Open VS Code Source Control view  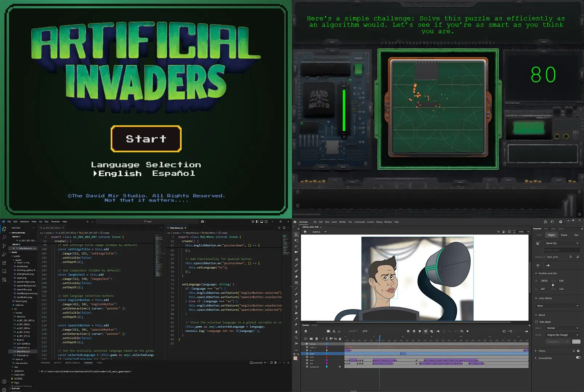coord(4,246)
